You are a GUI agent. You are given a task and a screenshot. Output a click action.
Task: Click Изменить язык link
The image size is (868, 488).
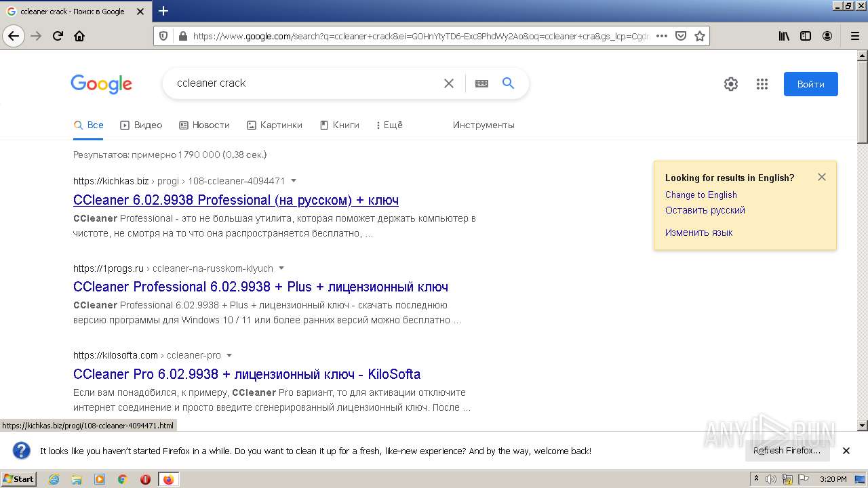coord(699,232)
